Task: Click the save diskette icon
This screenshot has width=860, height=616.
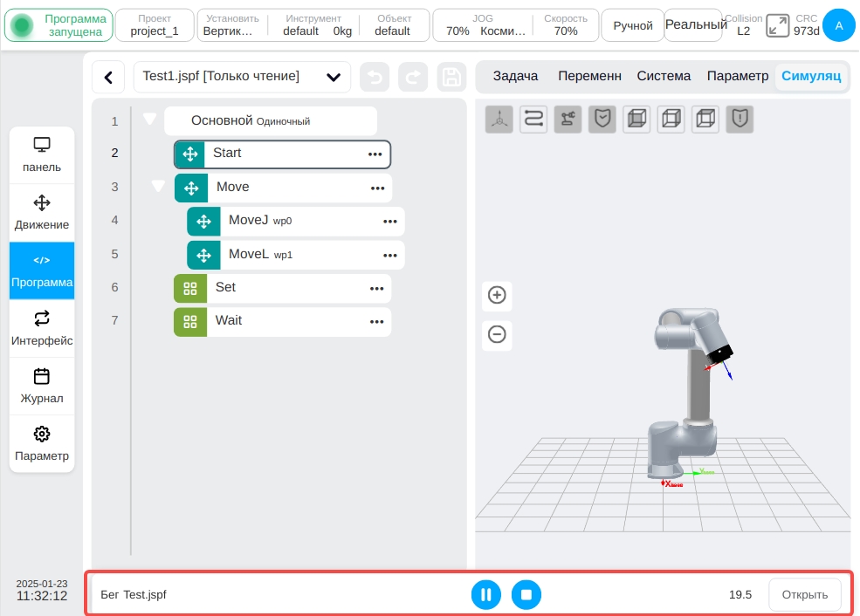Action: [x=451, y=78]
